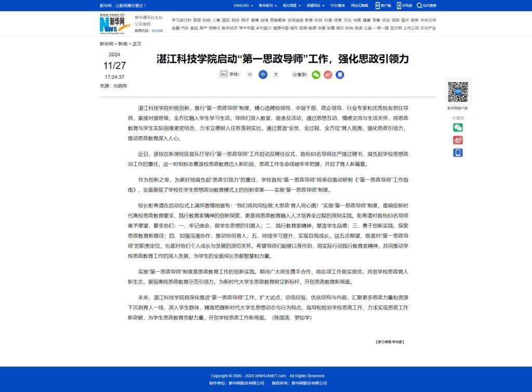Viewport: 532px width, 392px height.
Task: Expand the 新华报刊 dropdown
Action: tap(268, 5)
